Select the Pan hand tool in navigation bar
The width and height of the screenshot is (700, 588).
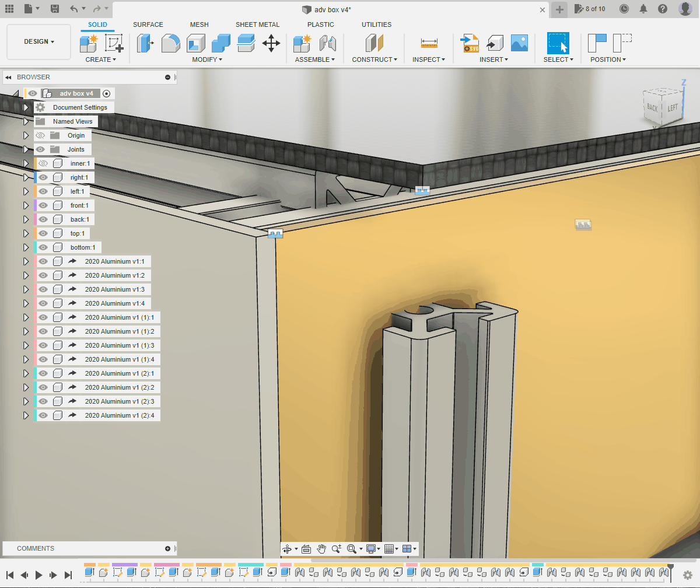tap(321, 548)
